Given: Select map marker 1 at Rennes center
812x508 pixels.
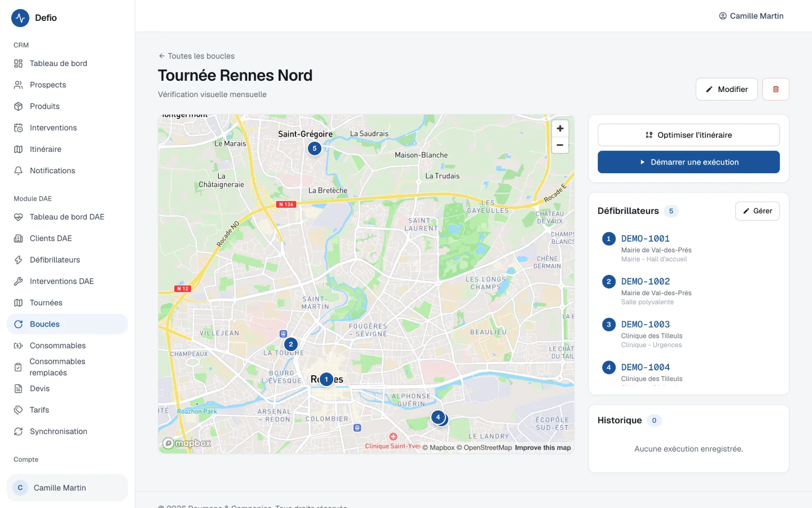Looking at the screenshot, I should coord(326,379).
